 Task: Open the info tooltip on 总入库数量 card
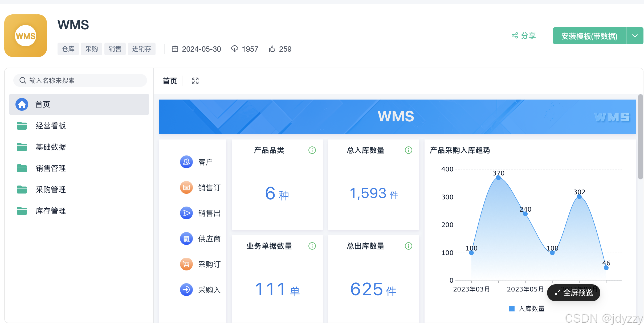tap(408, 150)
